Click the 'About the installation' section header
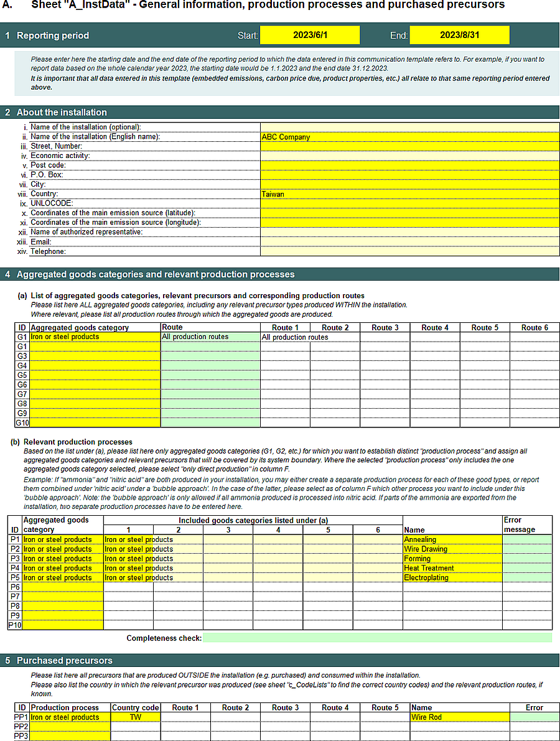560x741 pixels. 62,113
